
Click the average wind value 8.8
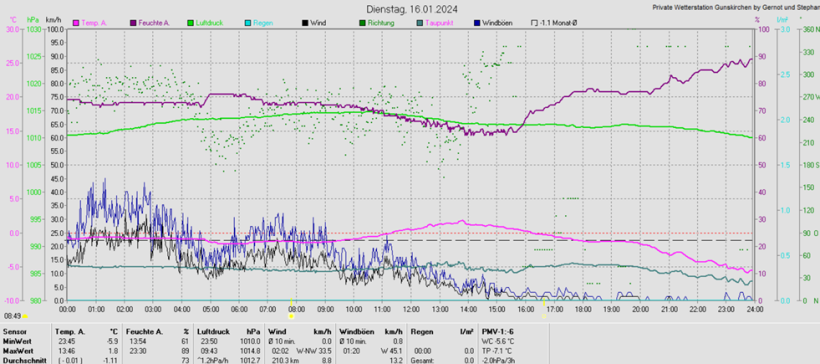point(326,360)
